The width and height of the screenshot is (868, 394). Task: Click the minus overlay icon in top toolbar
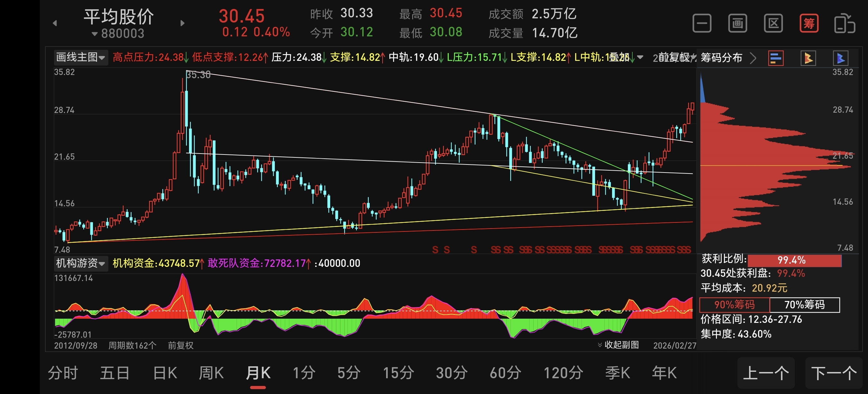[701, 23]
